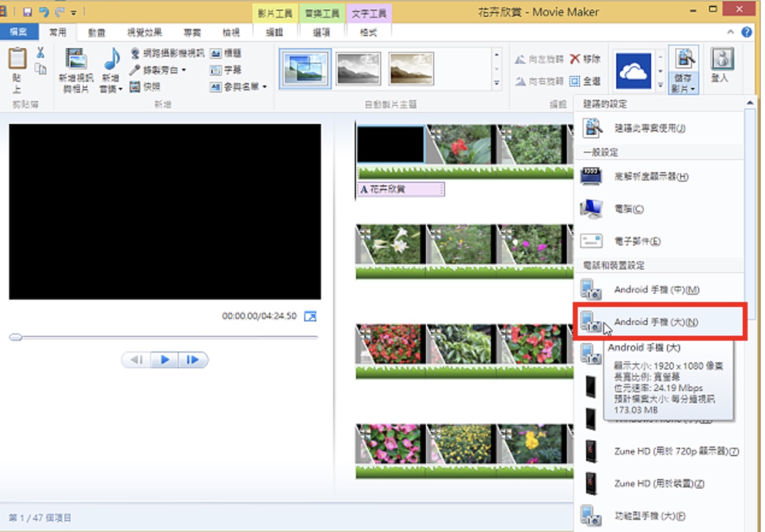Select the first AutoMovie theme thumbnail
This screenshot has width=765, height=532.
click(305, 69)
